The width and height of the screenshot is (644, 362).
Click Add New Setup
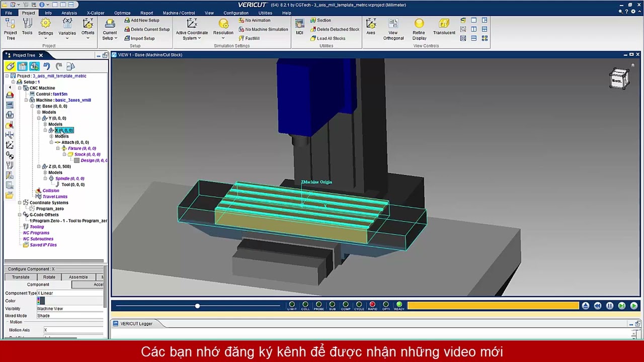point(141,21)
